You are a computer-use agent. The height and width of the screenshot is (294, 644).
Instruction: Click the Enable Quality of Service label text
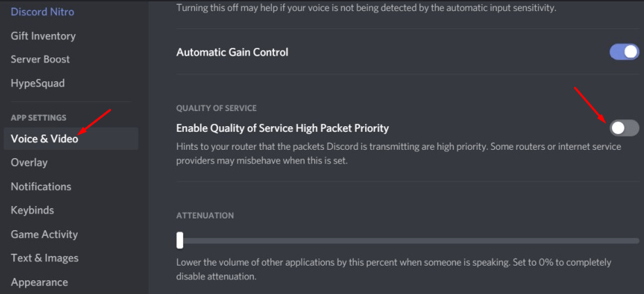[282, 128]
